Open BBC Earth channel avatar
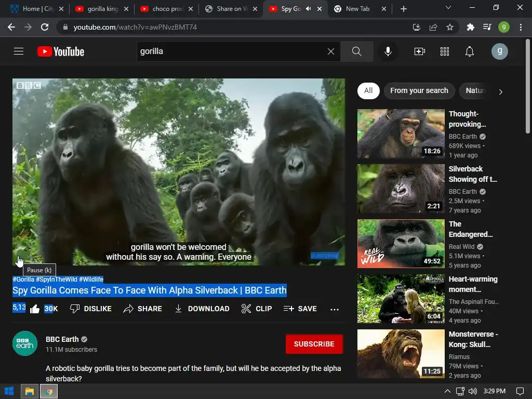Screen dimensions: 532x399 25,343
